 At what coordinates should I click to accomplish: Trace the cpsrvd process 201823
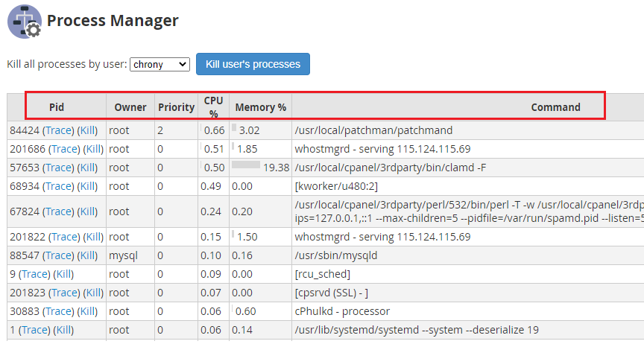pyautogui.click(x=64, y=293)
